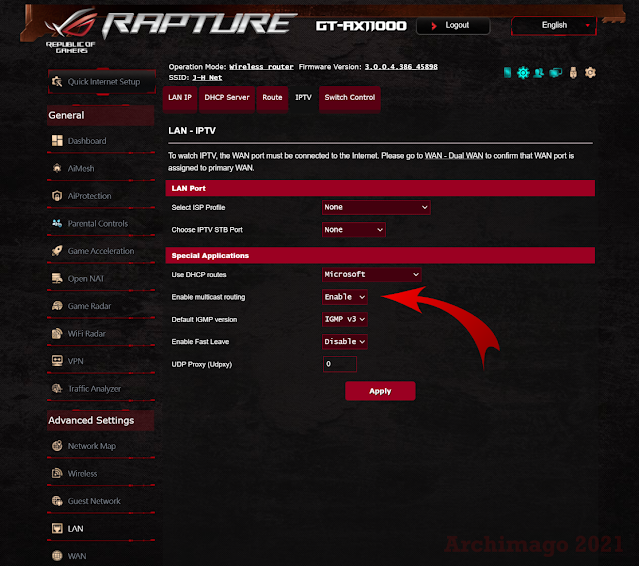Select the IPTV tab
639x566 pixels.
coord(303,98)
